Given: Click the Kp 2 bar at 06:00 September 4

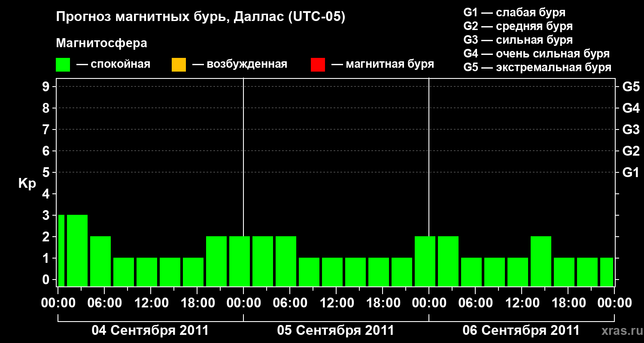Looking at the screenshot, I should coord(100,261).
